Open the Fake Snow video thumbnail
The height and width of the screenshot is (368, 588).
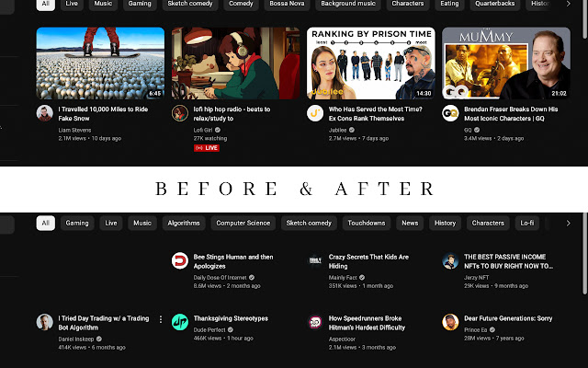pyautogui.click(x=100, y=63)
